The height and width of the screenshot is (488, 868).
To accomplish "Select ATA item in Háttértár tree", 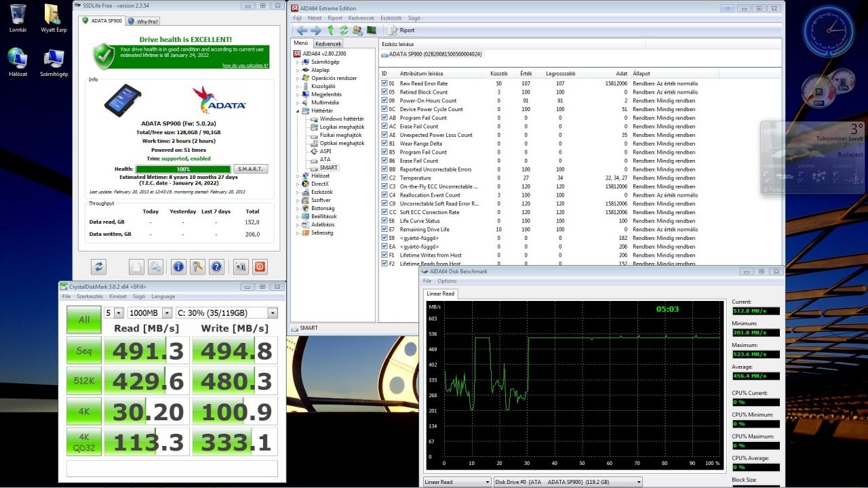I will tap(325, 159).
